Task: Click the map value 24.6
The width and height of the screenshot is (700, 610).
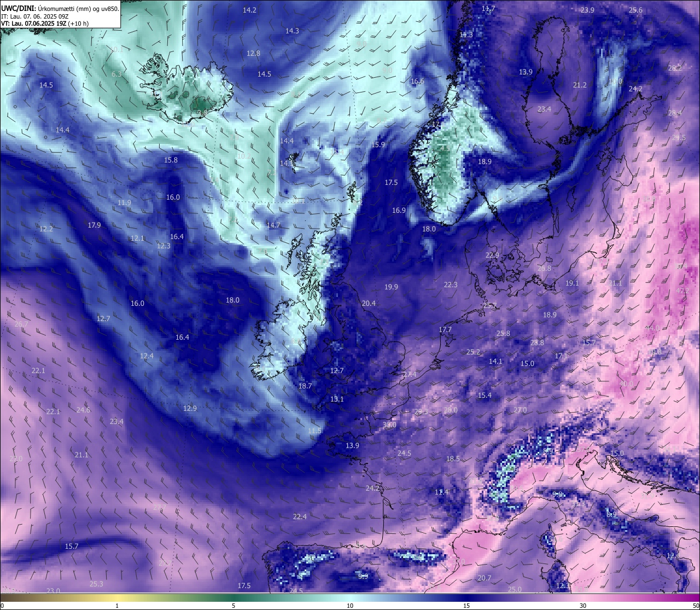Action: click(x=83, y=410)
